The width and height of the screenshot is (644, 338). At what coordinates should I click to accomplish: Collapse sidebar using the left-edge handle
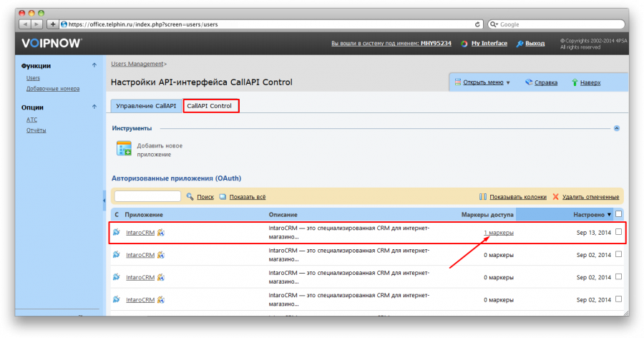click(104, 201)
